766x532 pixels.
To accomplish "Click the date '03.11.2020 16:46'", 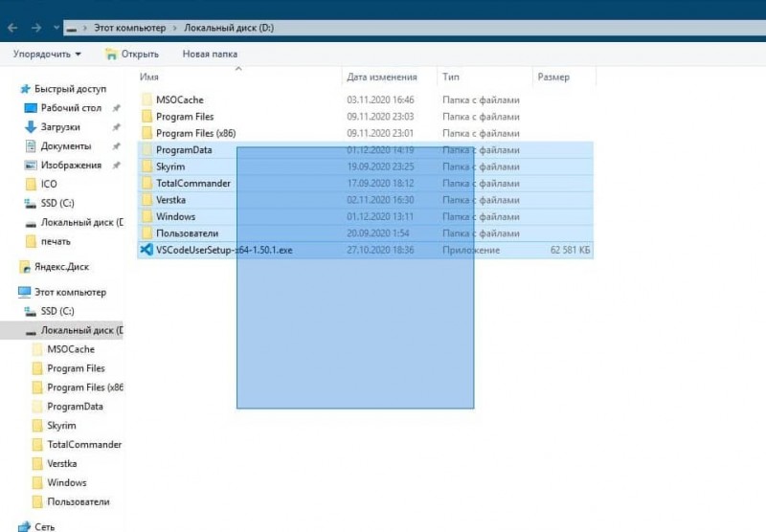I will (380, 100).
